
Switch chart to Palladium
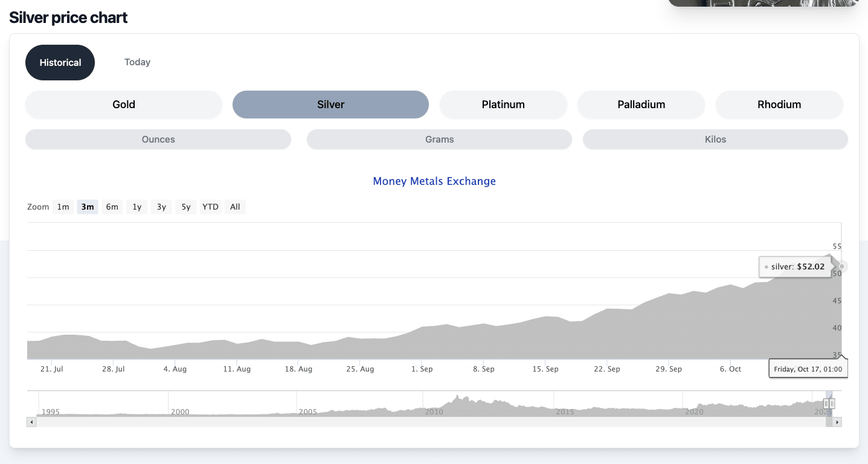coord(641,105)
